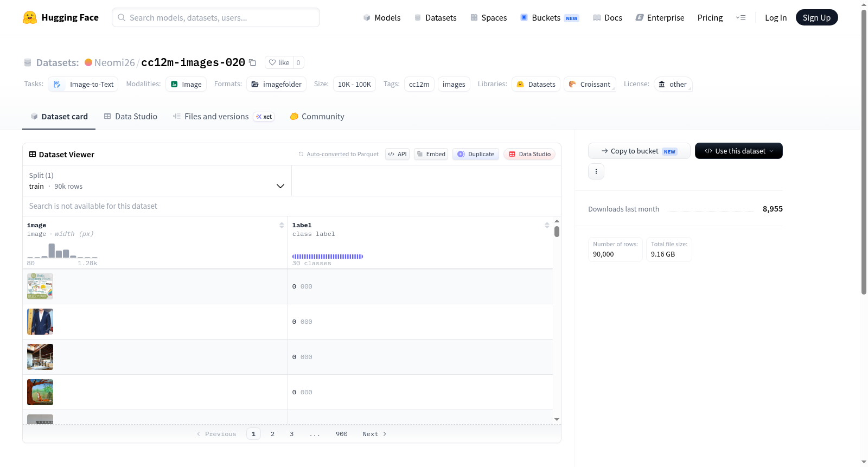Jump to page 900
868x467 pixels.
click(x=341, y=434)
